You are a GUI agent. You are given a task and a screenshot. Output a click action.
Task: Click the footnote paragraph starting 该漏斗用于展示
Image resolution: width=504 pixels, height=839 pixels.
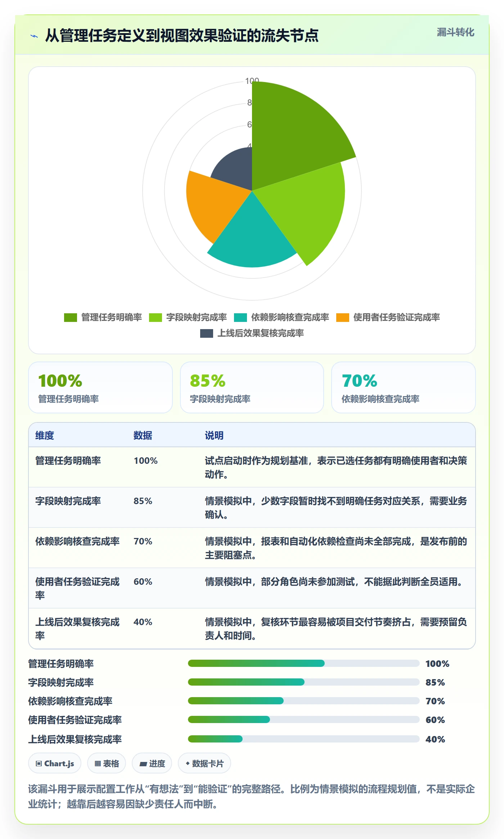point(252,797)
